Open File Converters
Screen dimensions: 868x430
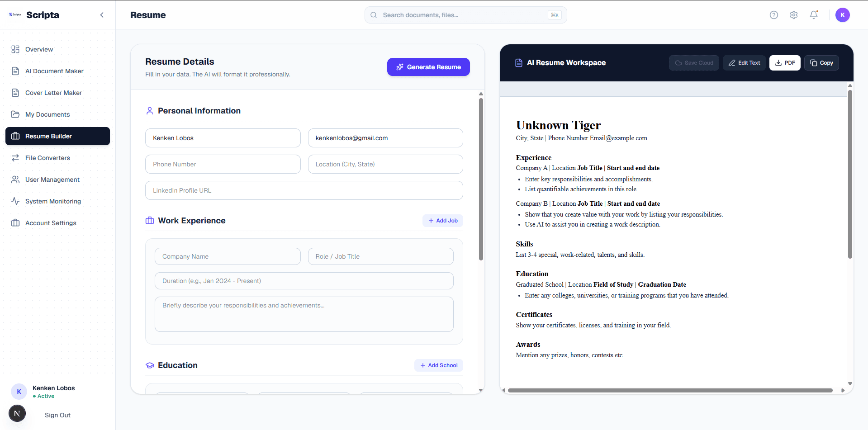pyautogui.click(x=57, y=158)
